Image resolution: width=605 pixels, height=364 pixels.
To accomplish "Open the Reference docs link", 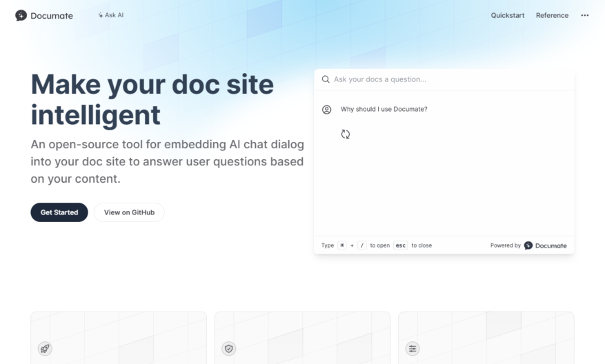I will pyautogui.click(x=552, y=15).
